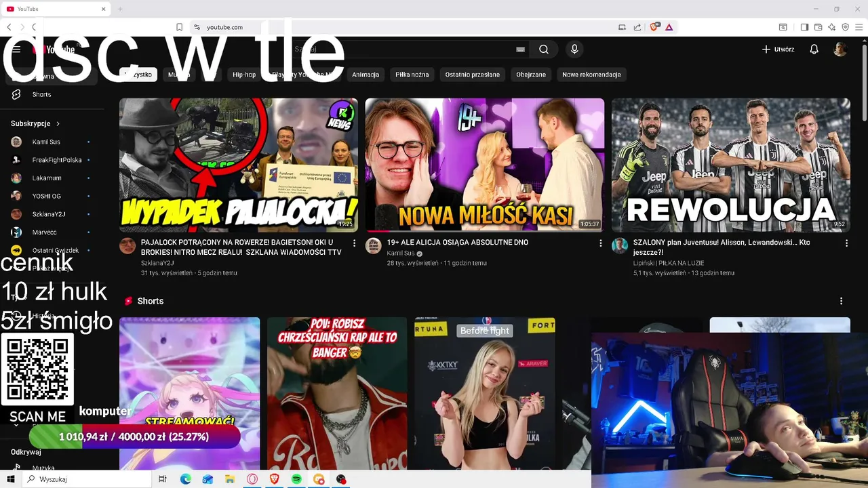Open the browser main menu
This screenshot has height=488, width=868.
(x=859, y=27)
